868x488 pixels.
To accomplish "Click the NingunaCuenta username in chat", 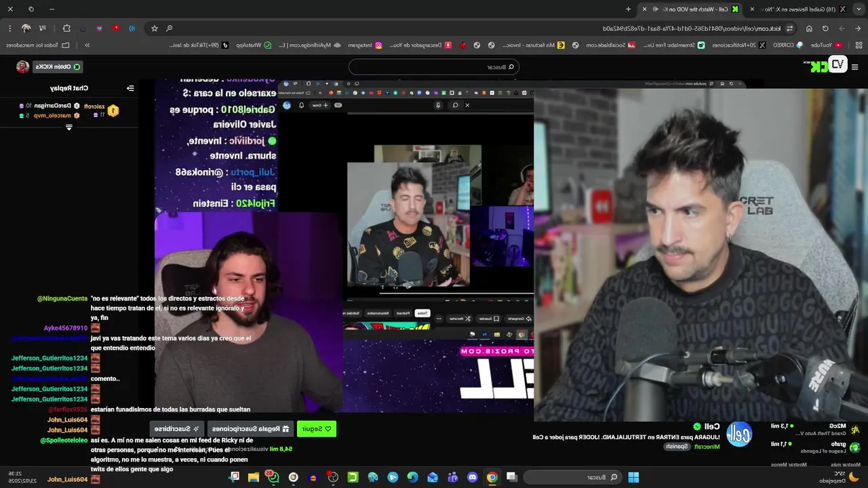I will 62,298.
